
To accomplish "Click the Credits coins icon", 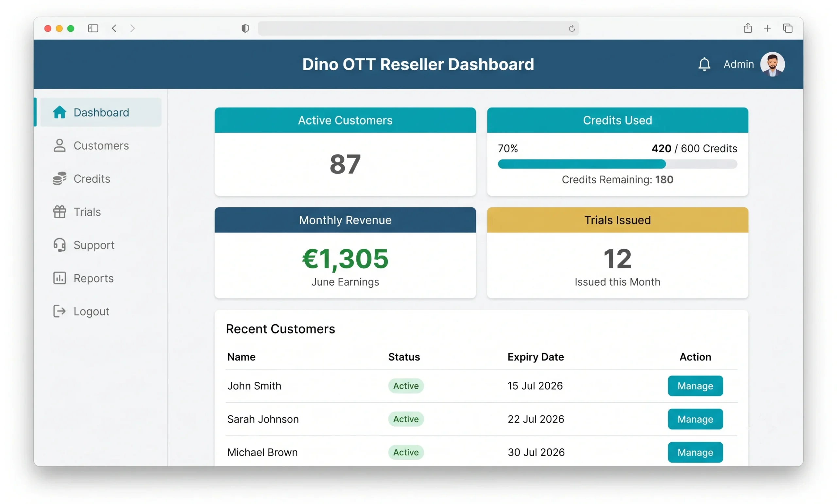I will pos(60,179).
